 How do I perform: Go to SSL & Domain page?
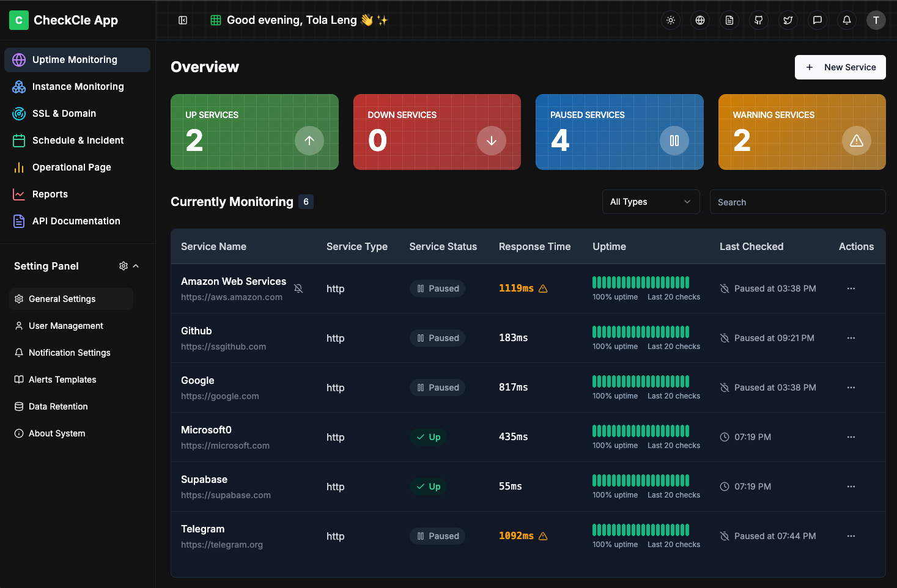pyautogui.click(x=64, y=114)
